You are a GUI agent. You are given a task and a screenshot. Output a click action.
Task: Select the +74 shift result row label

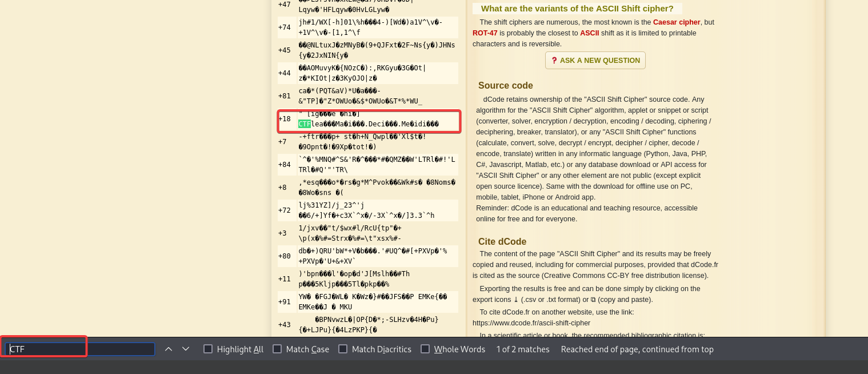[x=285, y=27]
